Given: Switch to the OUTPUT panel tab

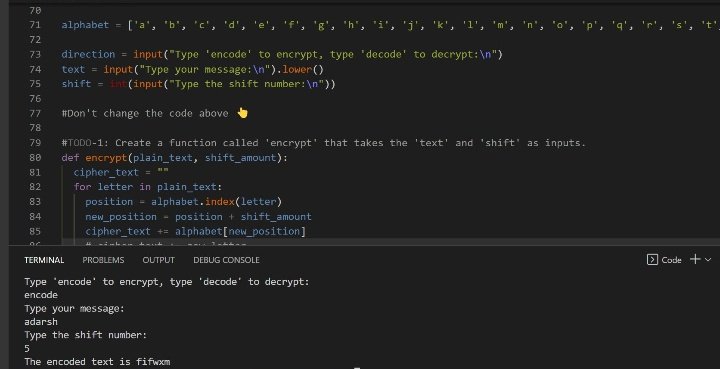Looking at the screenshot, I should pos(158,260).
